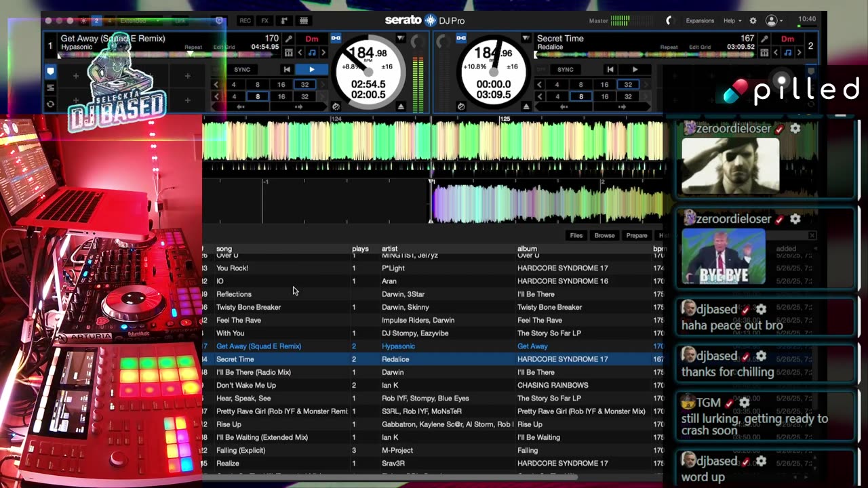Shift deck 1 key up
The width and height of the screenshot is (868, 488).
(323, 52)
